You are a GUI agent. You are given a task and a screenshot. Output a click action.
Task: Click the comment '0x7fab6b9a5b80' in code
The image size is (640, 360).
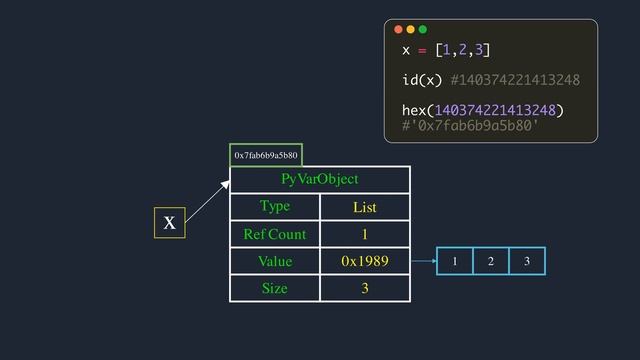tap(470, 125)
